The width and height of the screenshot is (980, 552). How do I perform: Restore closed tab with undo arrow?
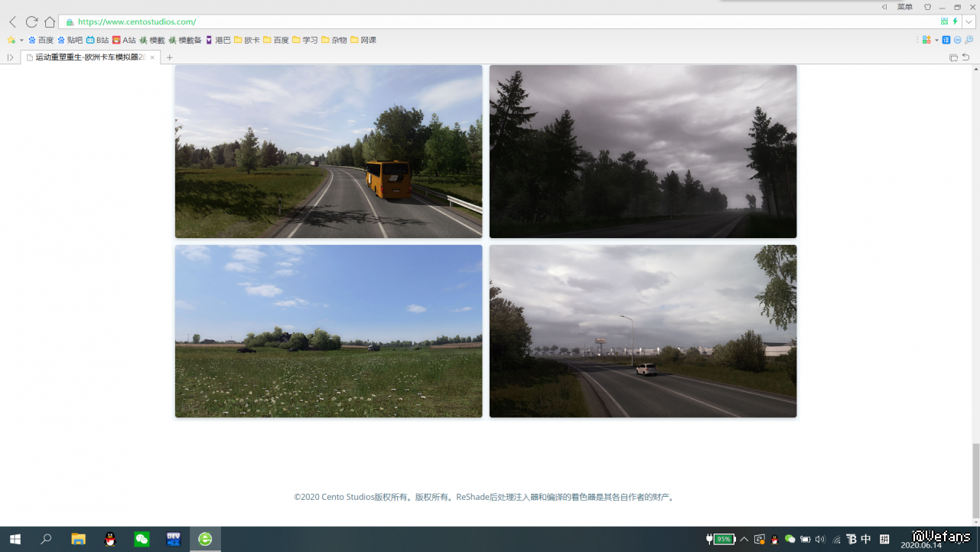(965, 57)
